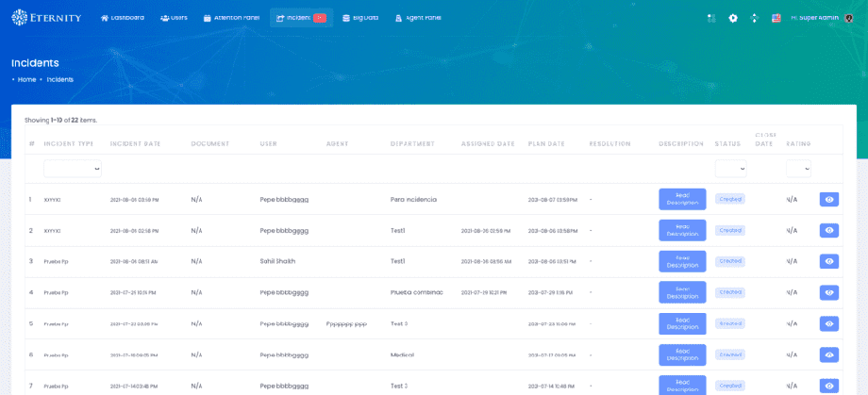Click Read Description in row 4
This screenshot has width=868, height=395.
[682, 292]
